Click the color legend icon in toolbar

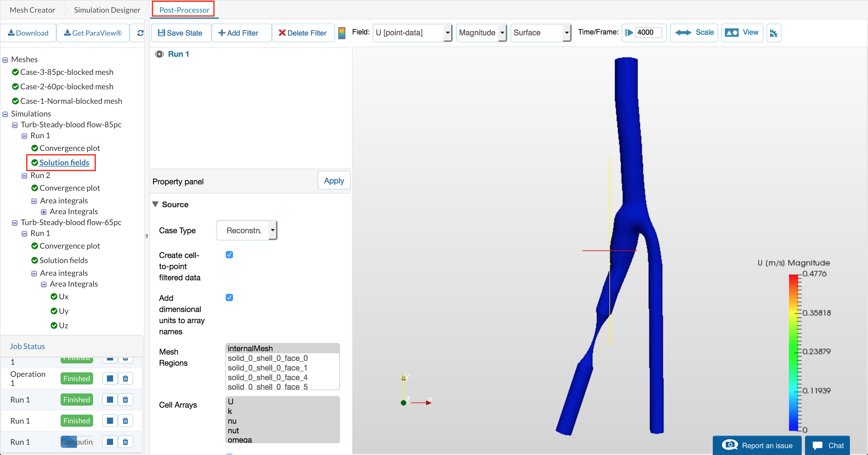point(341,33)
